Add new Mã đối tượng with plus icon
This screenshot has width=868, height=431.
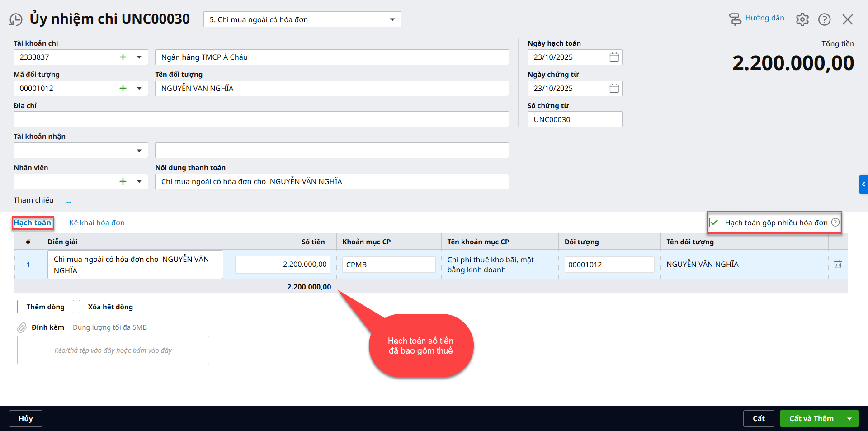[x=123, y=89]
